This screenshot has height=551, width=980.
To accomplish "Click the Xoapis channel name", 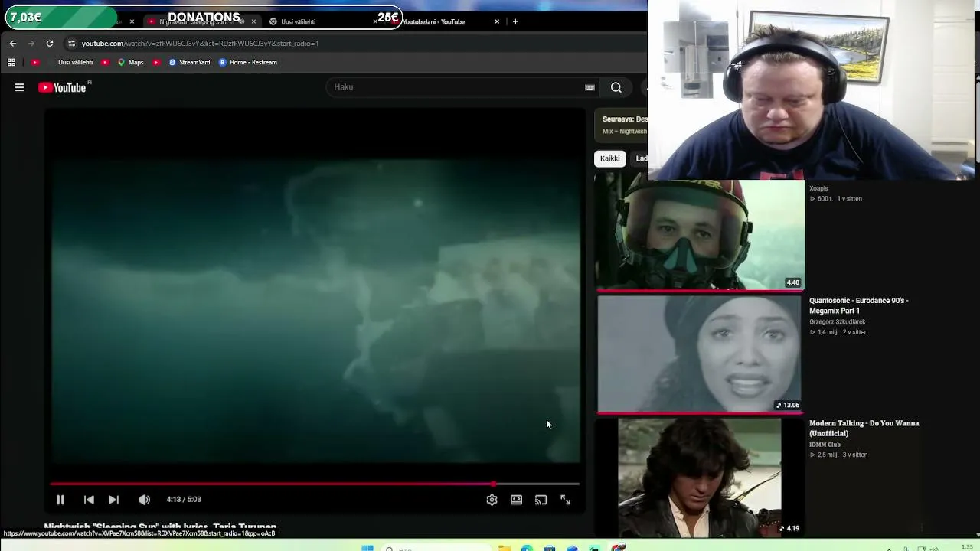I will (818, 188).
